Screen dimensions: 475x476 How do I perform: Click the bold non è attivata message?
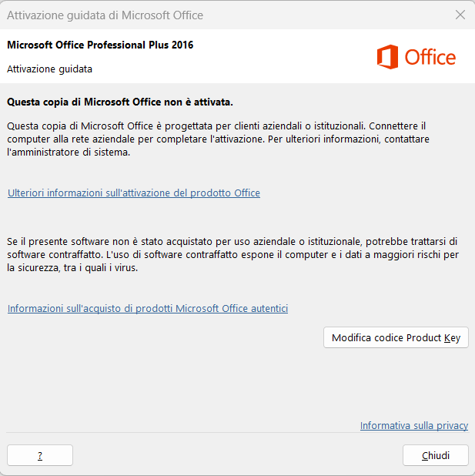tap(120, 102)
